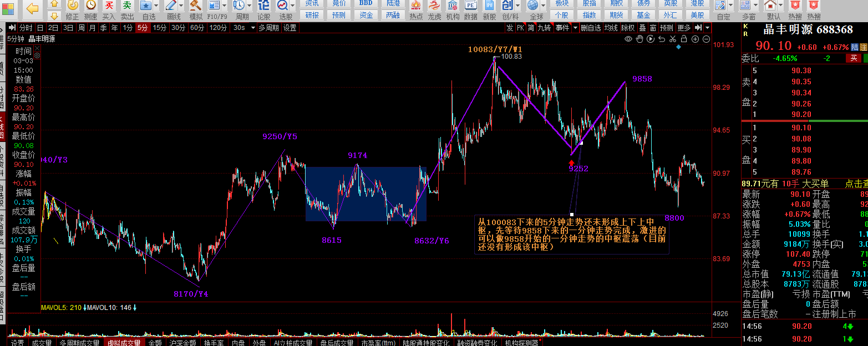This screenshot has width=868, height=346.
Task: Select the 换手率 turnover indicator tab
Action: click(214, 342)
